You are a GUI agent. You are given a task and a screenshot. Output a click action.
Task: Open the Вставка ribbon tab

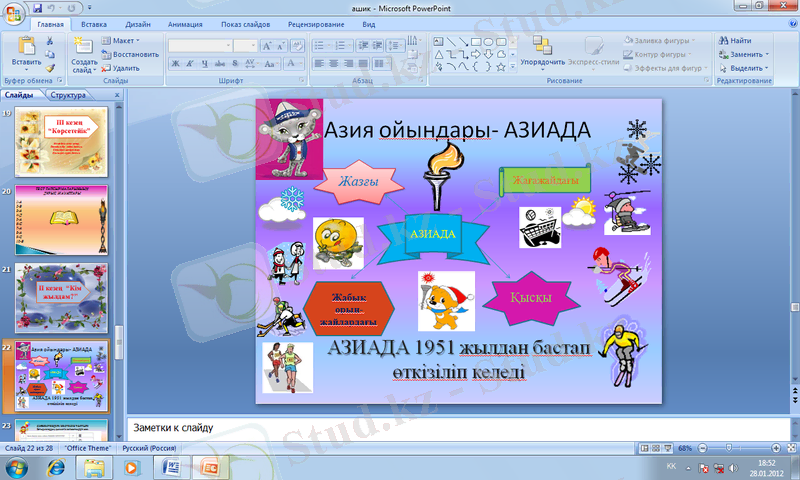(x=94, y=22)
